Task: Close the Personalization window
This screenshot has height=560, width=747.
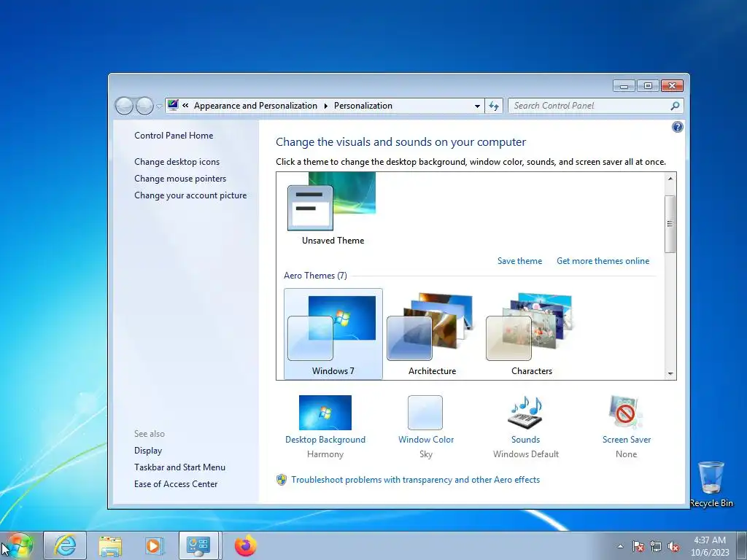Action: coord(672,86)
